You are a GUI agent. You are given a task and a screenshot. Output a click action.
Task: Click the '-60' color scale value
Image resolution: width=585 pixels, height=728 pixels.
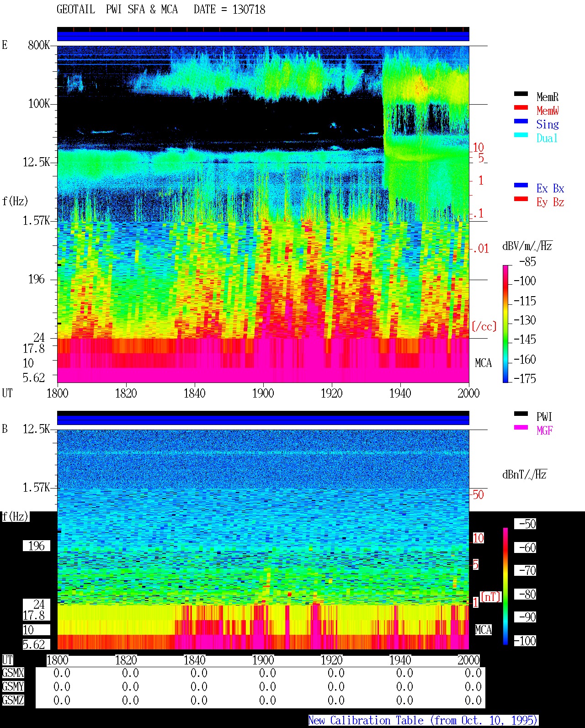pos(525,547)
